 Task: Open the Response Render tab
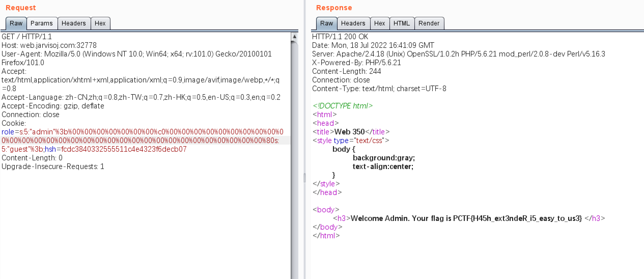point(429,23)
